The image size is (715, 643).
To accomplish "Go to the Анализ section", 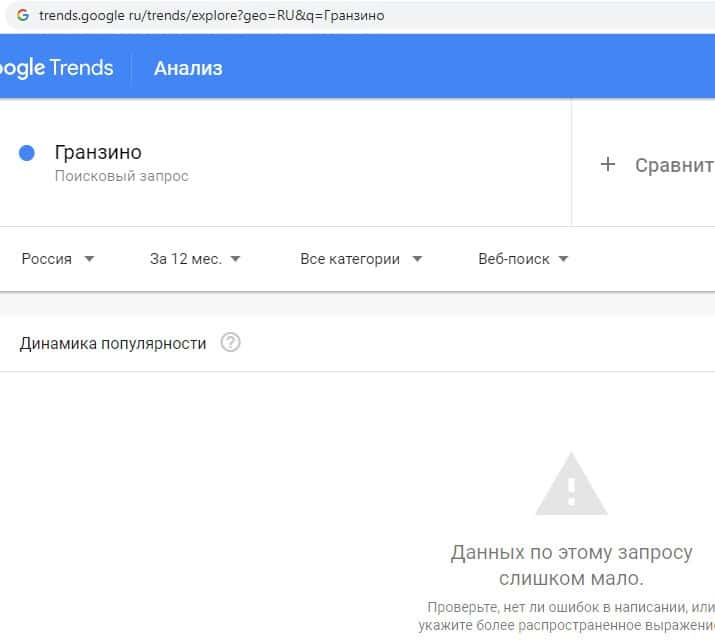I will point(188,68).
